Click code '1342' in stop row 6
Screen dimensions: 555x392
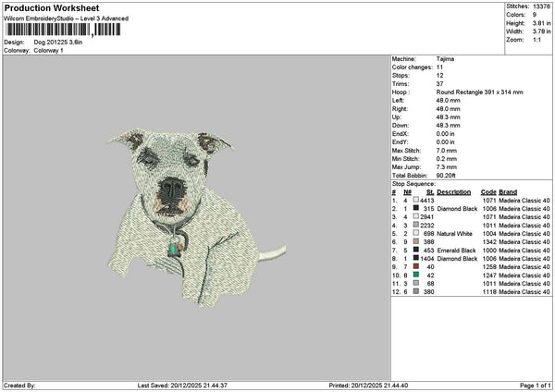(x=489, y=241)
